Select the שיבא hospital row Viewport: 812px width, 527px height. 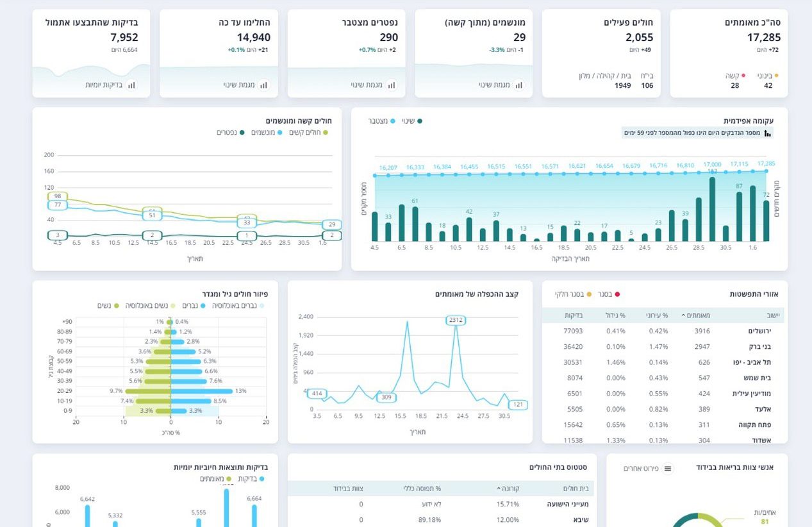[441, 519]
